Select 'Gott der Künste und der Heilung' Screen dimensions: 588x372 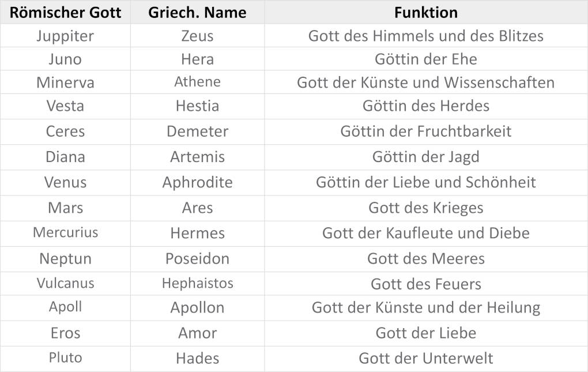[426, 307]
